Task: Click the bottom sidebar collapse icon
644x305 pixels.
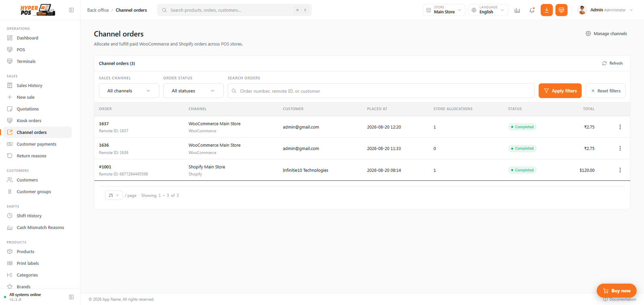Action: click(x=71, y=297)
